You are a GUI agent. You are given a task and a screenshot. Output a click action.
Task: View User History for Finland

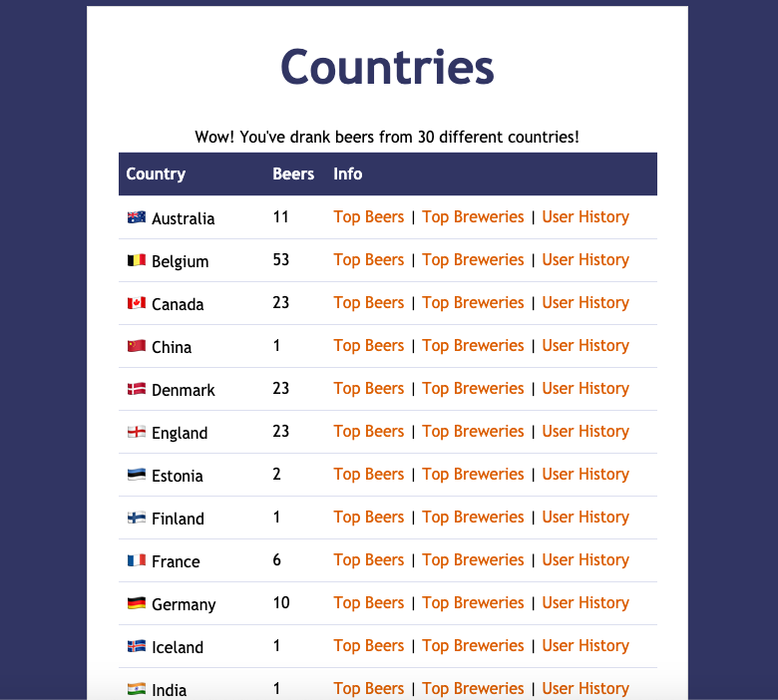585,518
